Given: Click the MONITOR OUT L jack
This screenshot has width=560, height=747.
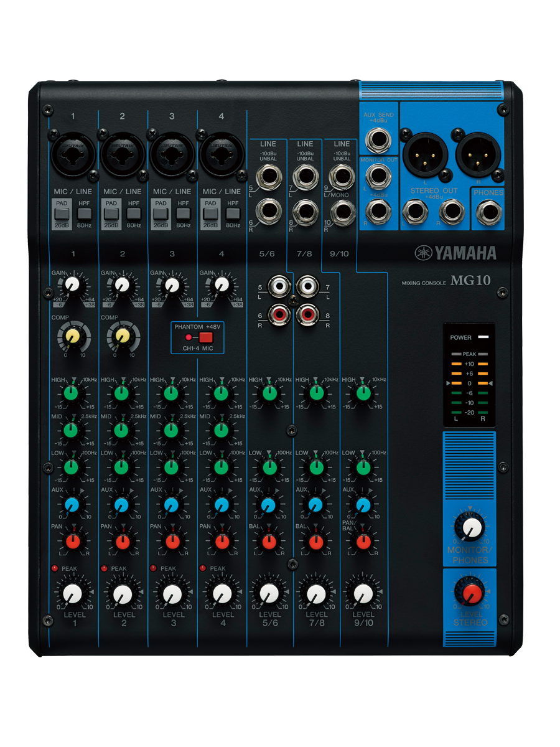Looking at the screenshot, I should click(378, 176).
